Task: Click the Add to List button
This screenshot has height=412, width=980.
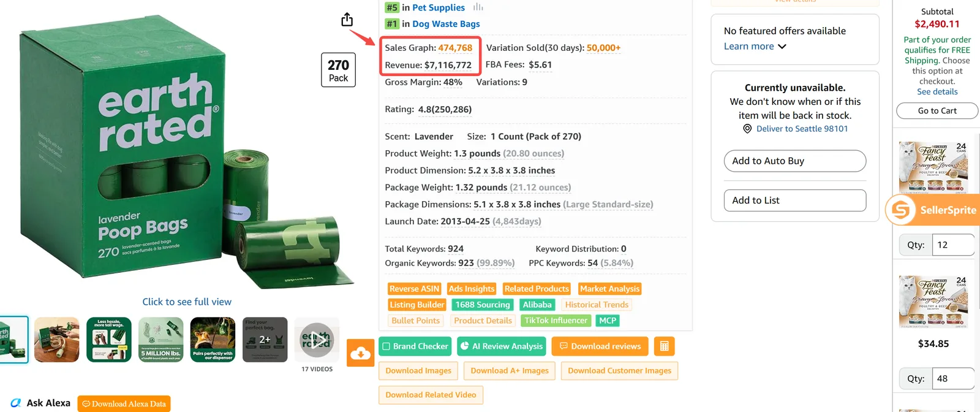Action: pyautogui.click(x=795, y=200)
